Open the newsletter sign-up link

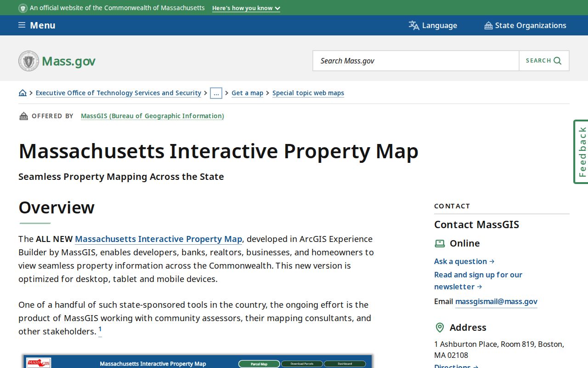478,281
